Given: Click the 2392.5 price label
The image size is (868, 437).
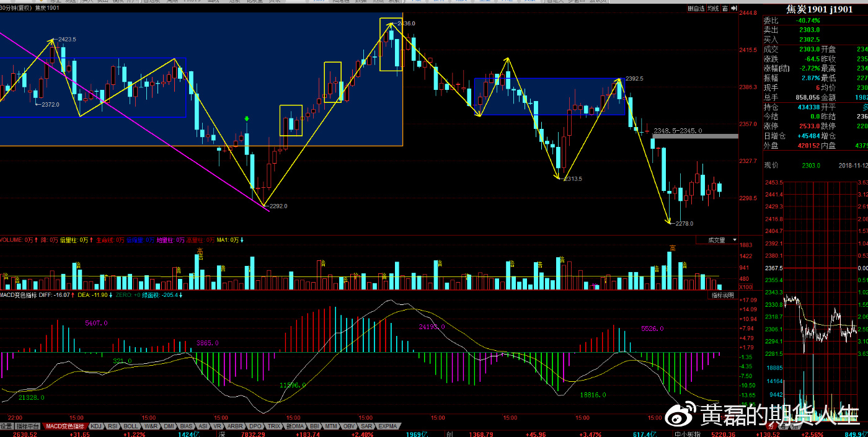Looking at the screenshot, I should click(x=634, y=79).
